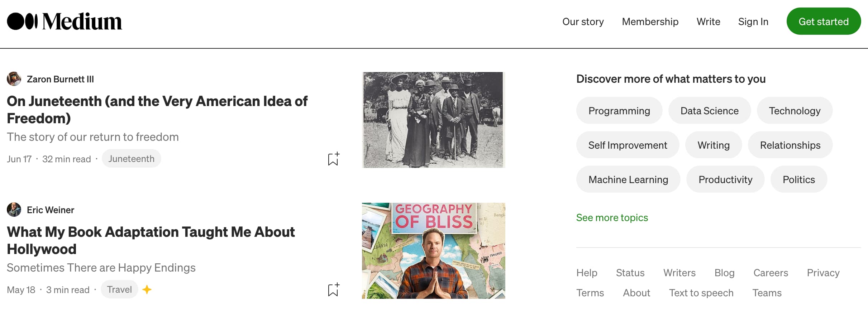Bookmark the Juneteenth article

click(x=333, y=159)
